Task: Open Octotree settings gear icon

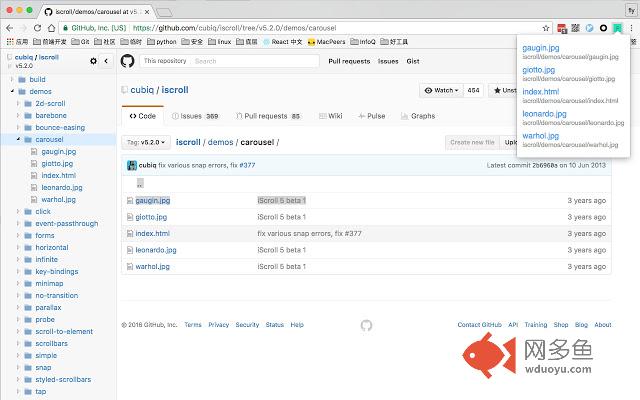Action: coord(93,61)
